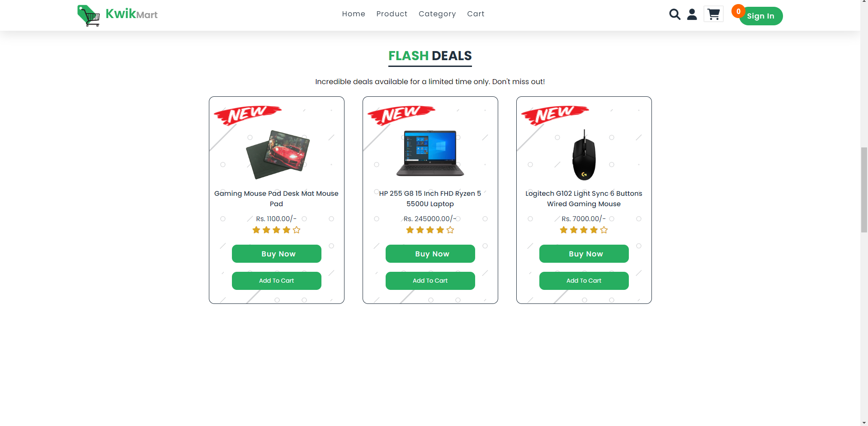Open the HP laptop product image
Viewport: 868px width, 426px height.
(430, 153)
